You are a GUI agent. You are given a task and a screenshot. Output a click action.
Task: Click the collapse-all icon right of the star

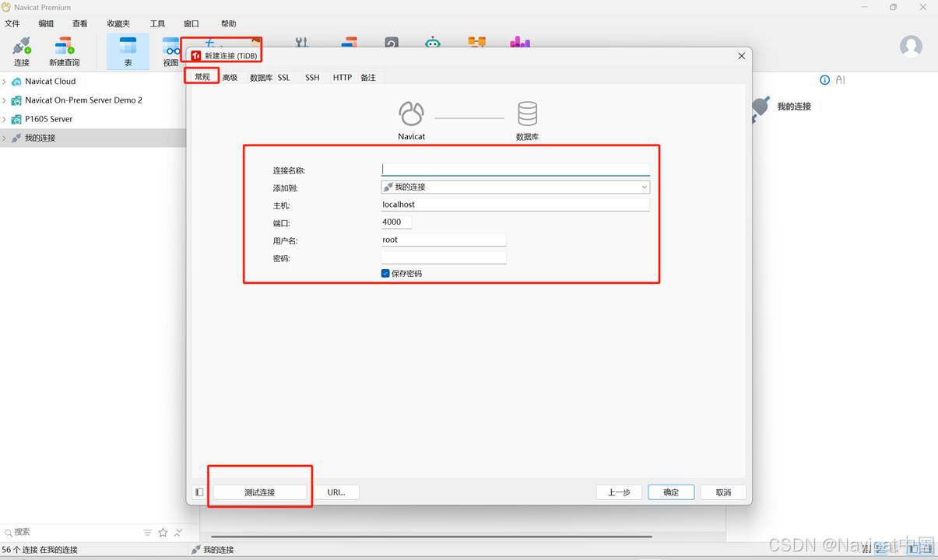(178, 533)
